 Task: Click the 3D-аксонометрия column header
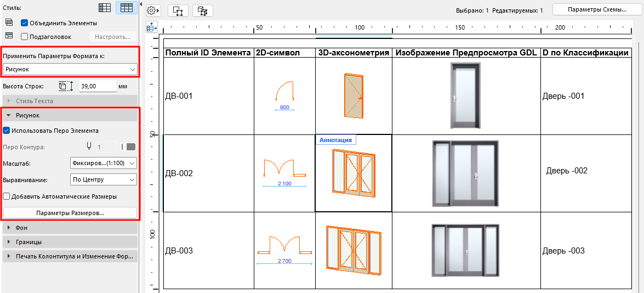click(354, 53)
